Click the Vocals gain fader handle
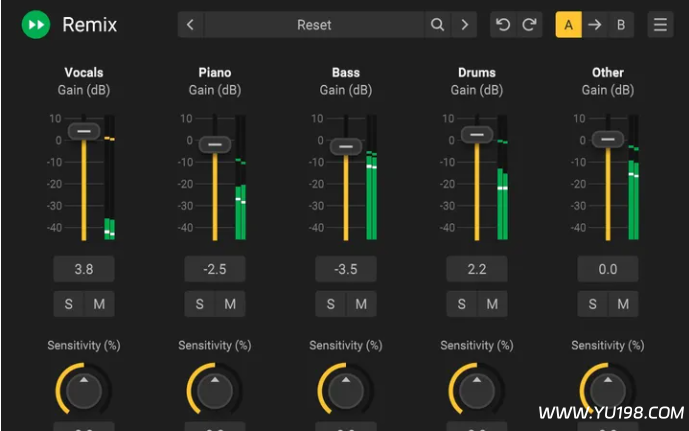This screenshot has height=431, width=689. [84, 131]
